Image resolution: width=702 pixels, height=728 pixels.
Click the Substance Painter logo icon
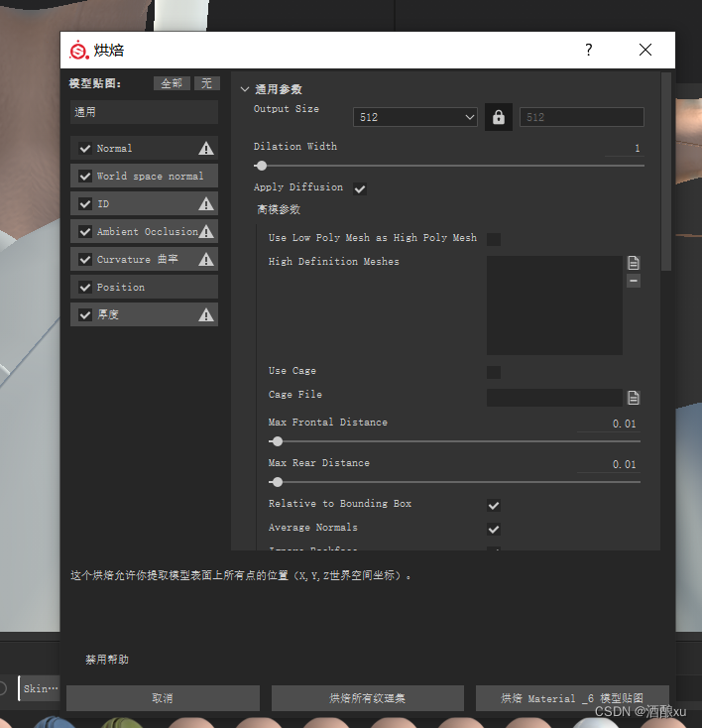79,51
